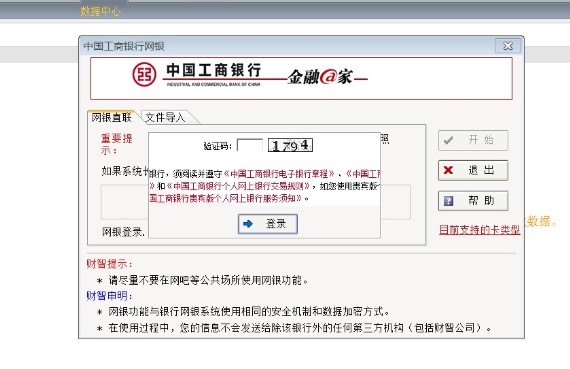Click the question mark icon on 帮助

pyautogui.click(x=449, y=201)
